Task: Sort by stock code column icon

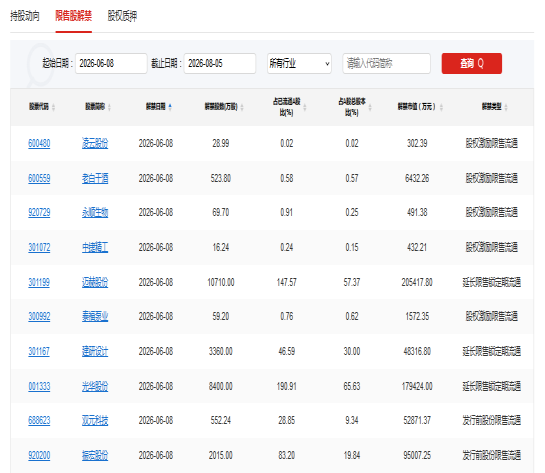Action: coord(54,107)
